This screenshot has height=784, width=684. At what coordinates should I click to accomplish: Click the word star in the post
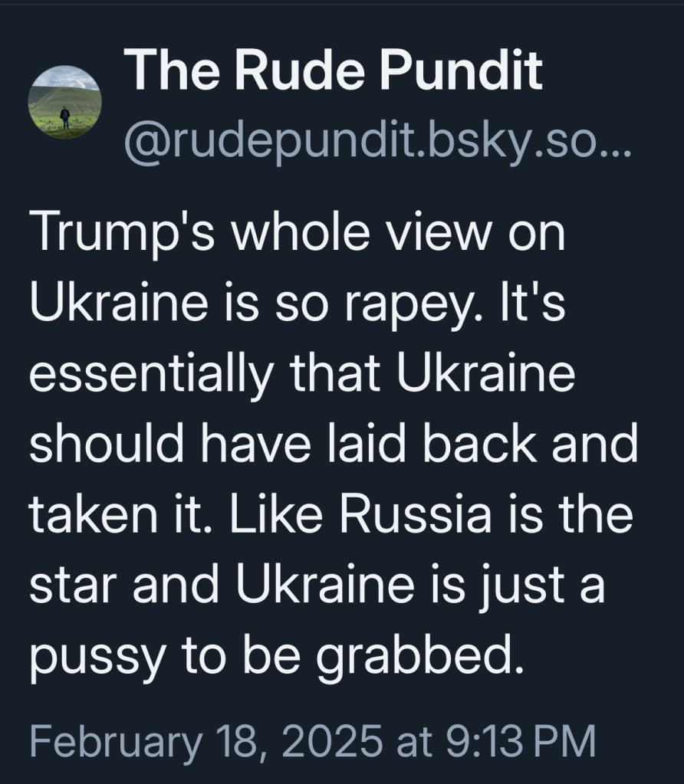pyautogui.click(x=66, y=589)
